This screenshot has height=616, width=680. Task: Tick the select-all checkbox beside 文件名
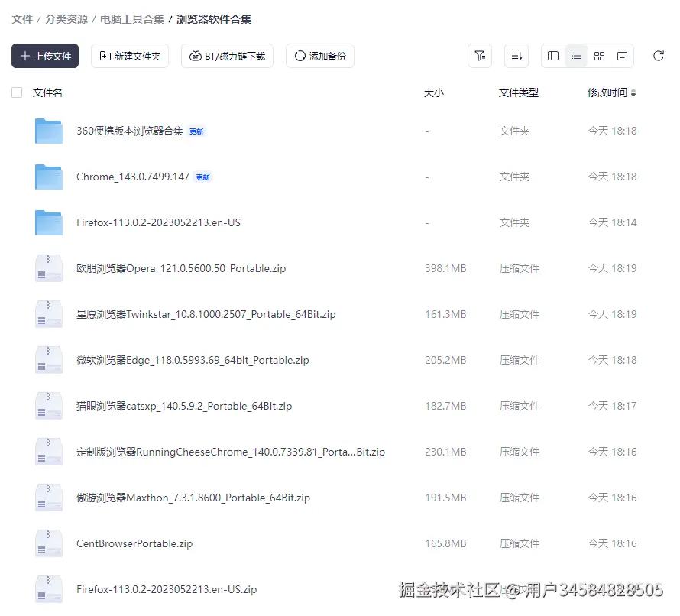click(17, 92)
